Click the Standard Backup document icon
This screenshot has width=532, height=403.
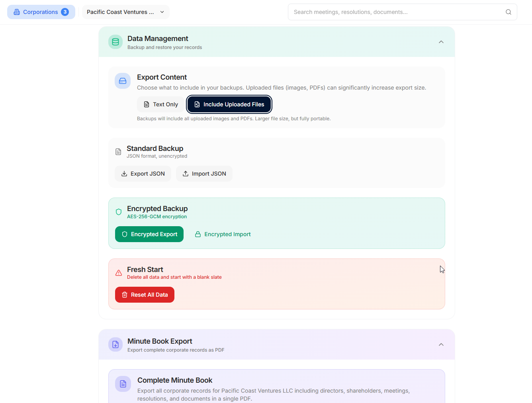click(x=118, y=152)
